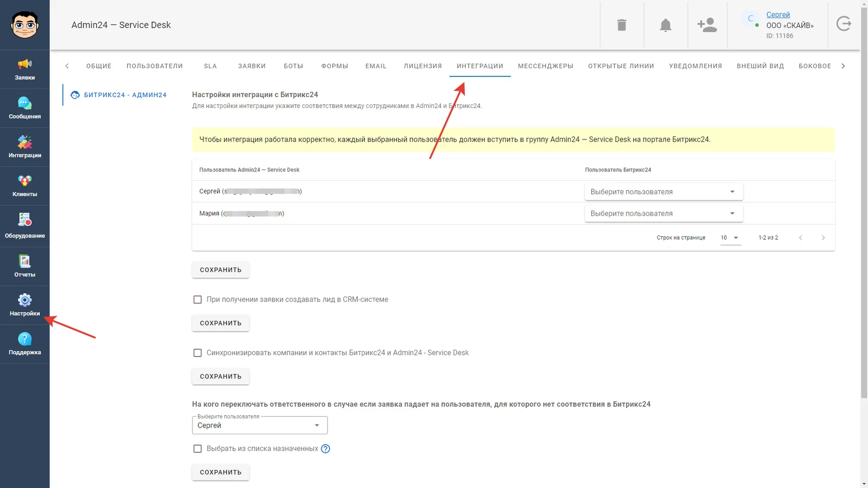The height and width of the screenshot is (488, 868).
Task: Open the Заявки section in sidebar
Action: tap(25, 70)
